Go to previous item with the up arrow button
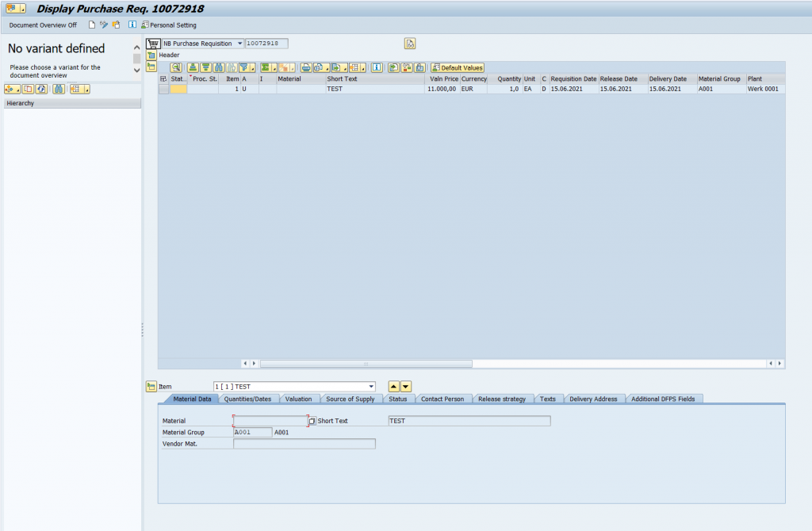 point(393,387)
